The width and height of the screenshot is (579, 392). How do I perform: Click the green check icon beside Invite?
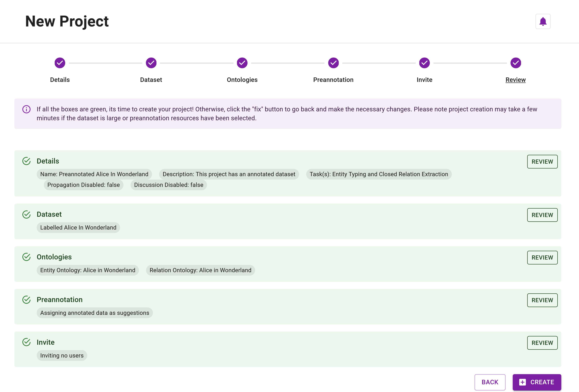[x=27, y=342]
